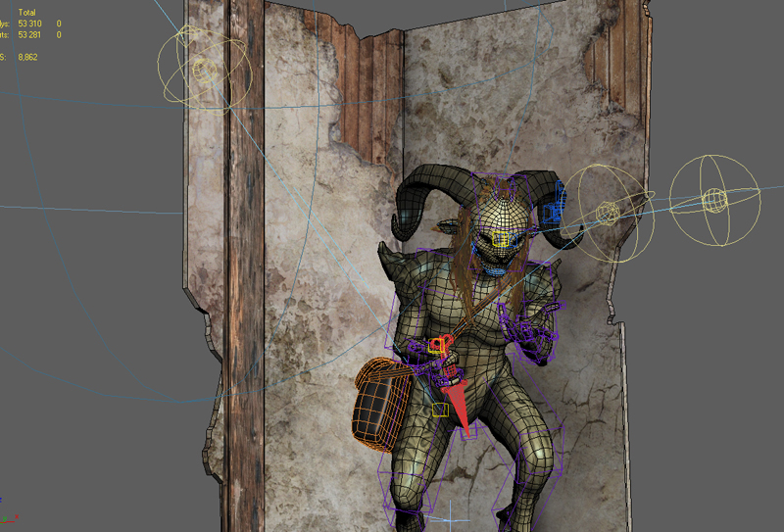Select the outermost yellow sphere light gizmo on the right
This screenshot has width=784, height=532.
[715, 200]
